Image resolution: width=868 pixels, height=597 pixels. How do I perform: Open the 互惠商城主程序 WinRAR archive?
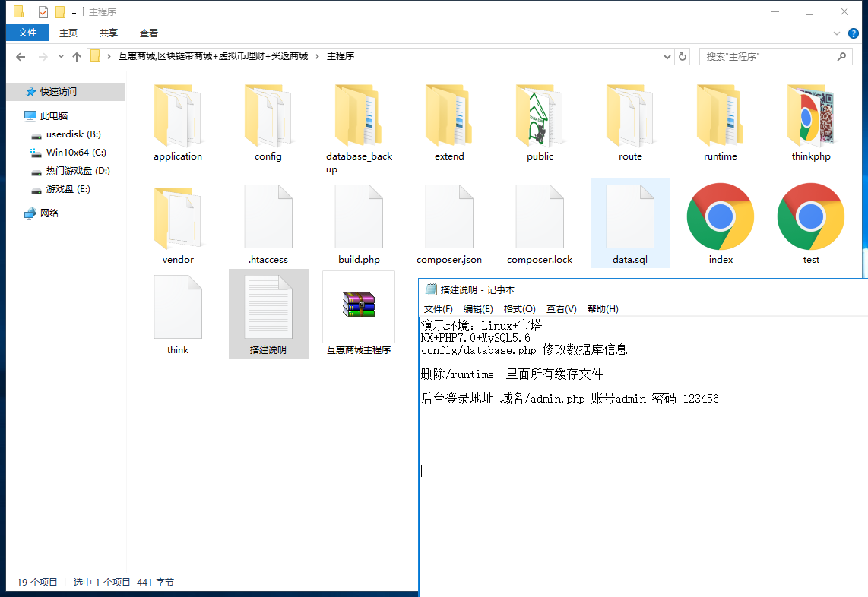point(359,306)
